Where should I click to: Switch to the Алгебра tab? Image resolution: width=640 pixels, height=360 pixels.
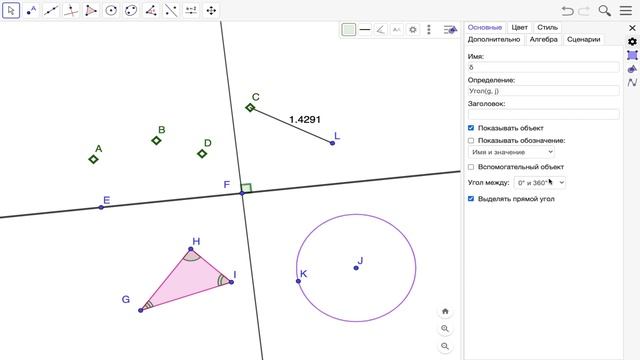(x=543, y=40)
